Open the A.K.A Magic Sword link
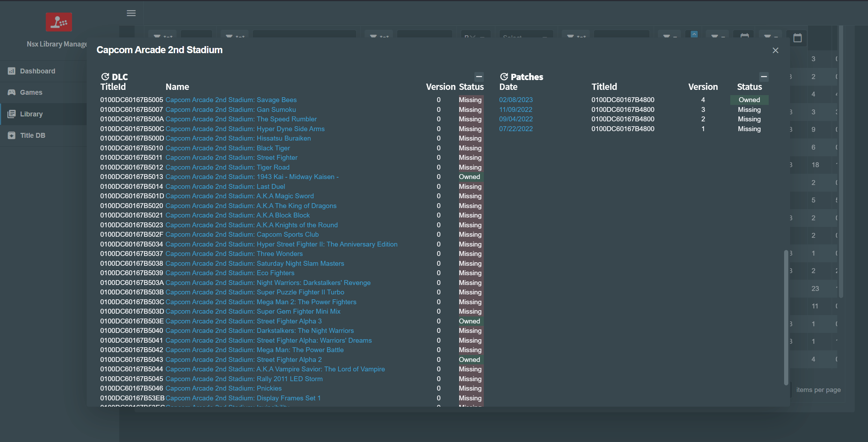 click(x=240, y=196)
